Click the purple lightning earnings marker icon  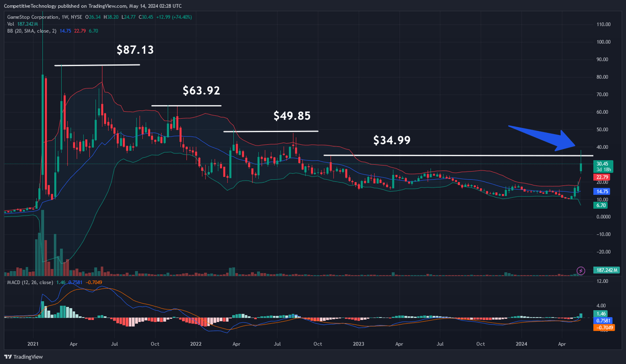581,270
